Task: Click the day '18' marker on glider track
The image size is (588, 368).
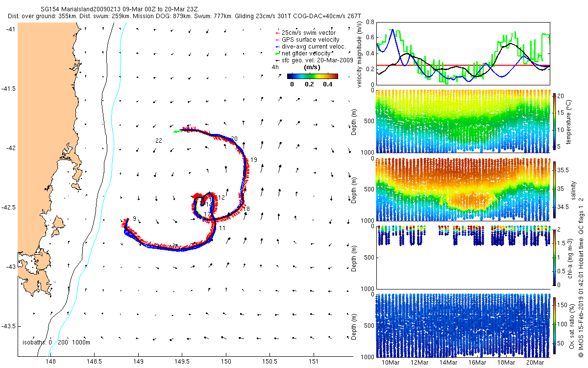Action: pos(247,209)
